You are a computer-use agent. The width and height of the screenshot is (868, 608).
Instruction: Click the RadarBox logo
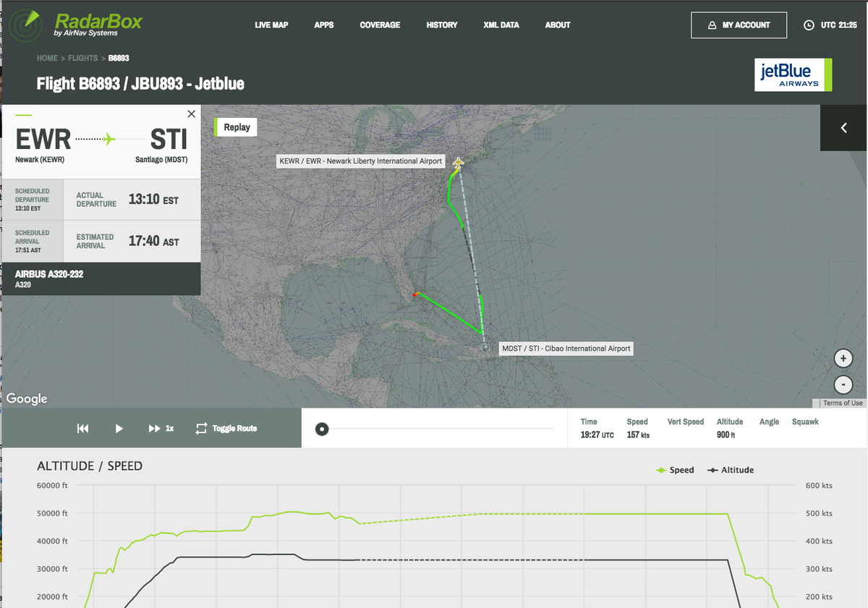click(x=77, y=23)
